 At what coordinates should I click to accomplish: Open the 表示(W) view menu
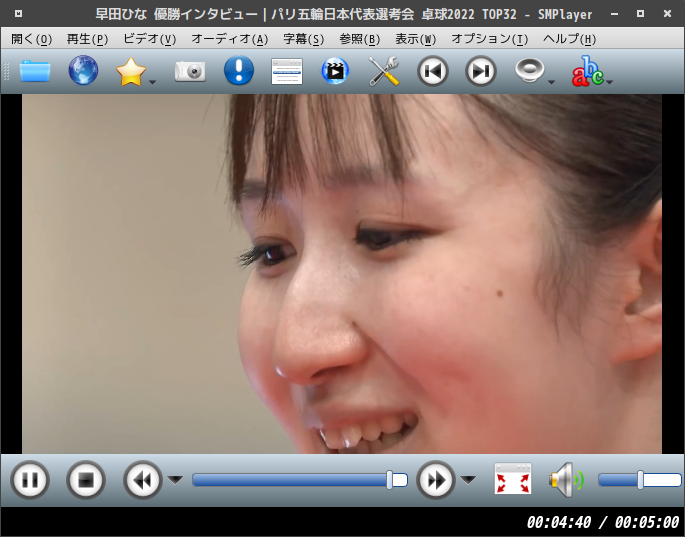(415, 39)
